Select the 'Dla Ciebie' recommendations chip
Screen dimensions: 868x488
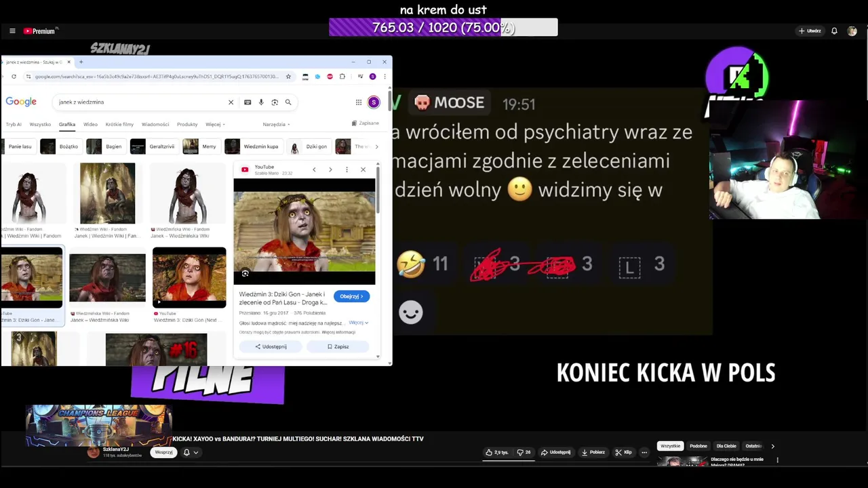click(726, 446)
